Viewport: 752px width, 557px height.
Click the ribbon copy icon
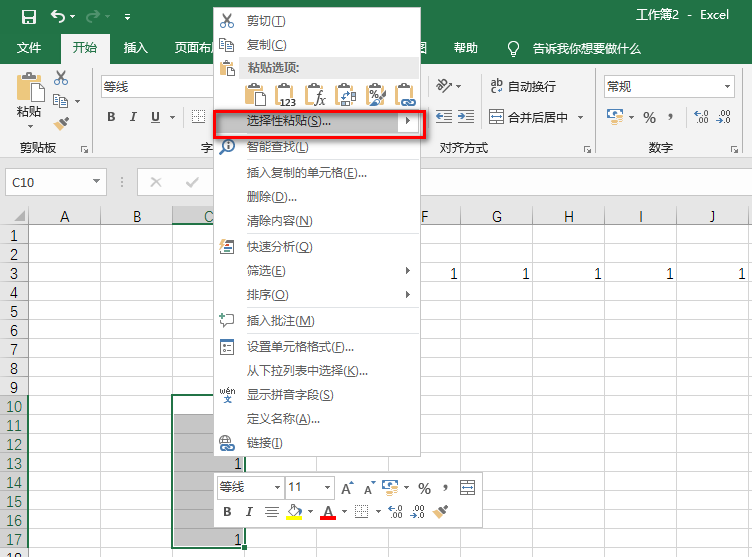point(60,101)
